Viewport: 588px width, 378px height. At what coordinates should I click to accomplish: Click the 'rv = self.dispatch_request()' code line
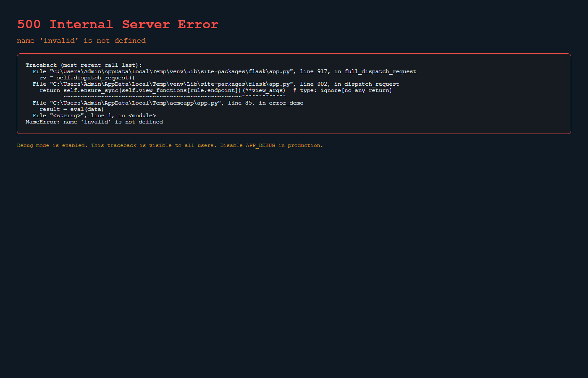point(87,78)
